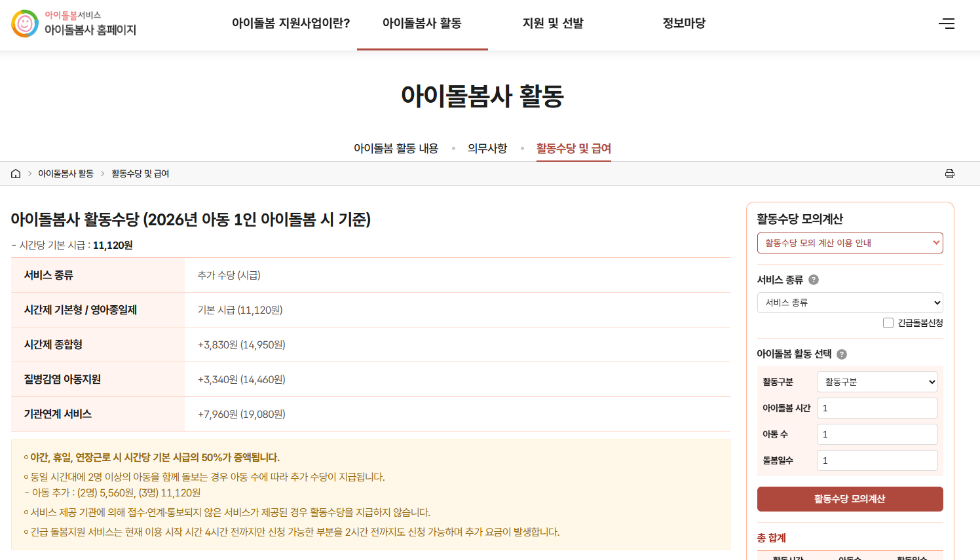980x560 pixels.
Task: Click 시간제 기본형 / 영아종일제 row header
Action: [x=98, y=310]
